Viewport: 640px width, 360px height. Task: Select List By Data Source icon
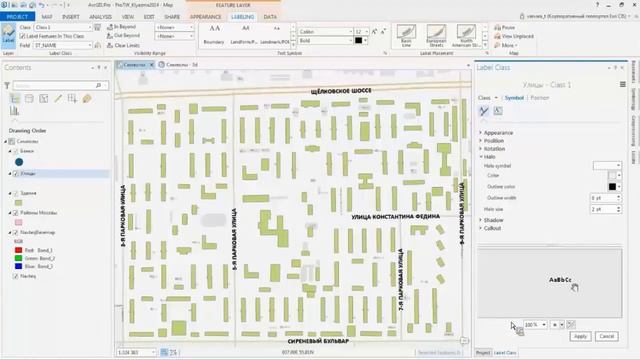[x=29, y=99]
